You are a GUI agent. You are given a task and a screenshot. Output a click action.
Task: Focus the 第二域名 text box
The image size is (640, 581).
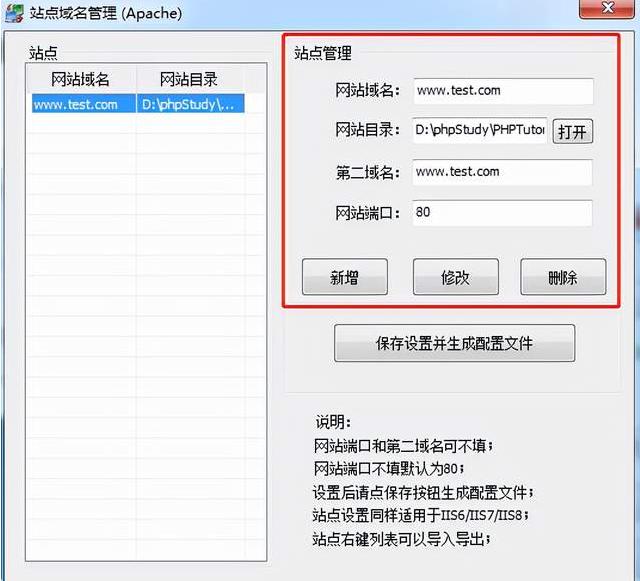point(502,172)
